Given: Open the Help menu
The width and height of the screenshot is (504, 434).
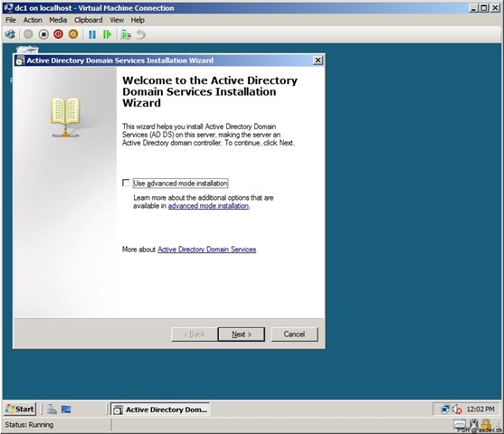Looking at the screenshot, I should tap(138, 20).
